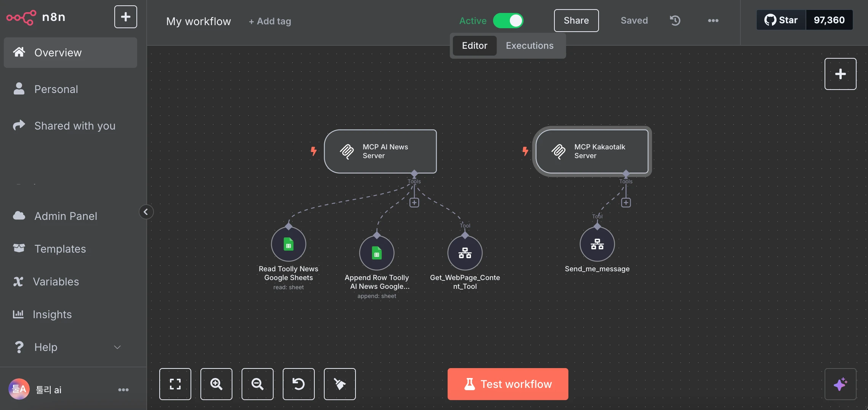Screen dimensions: 868x410
Task: Select Read Toolly News Google Sheets node
Action: (288, 244)
